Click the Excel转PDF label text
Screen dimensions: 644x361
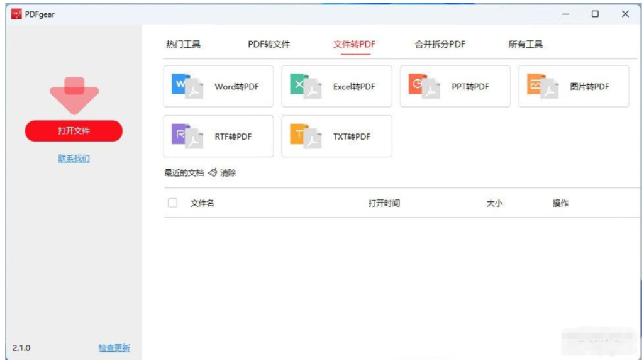(354, 87)
